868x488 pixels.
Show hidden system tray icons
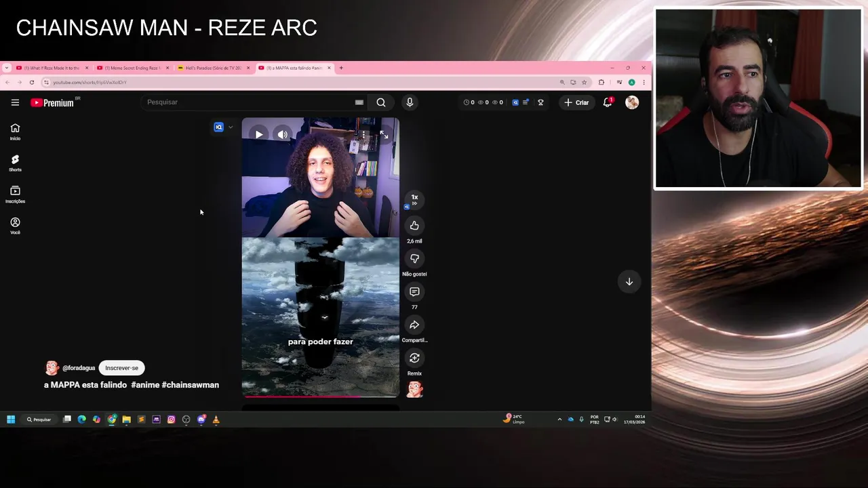click(x=559, y=420)
